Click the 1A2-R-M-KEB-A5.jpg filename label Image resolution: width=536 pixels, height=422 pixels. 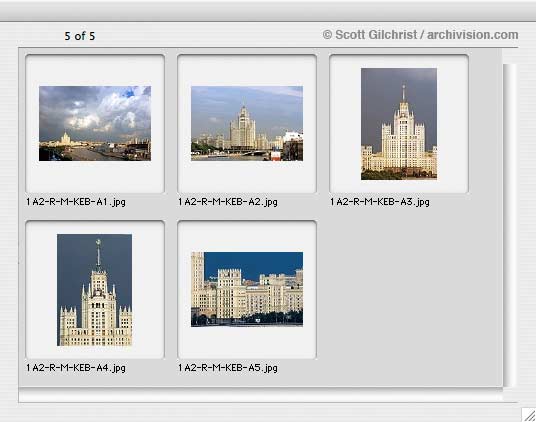pyautogui.click(x=228, y=368)
